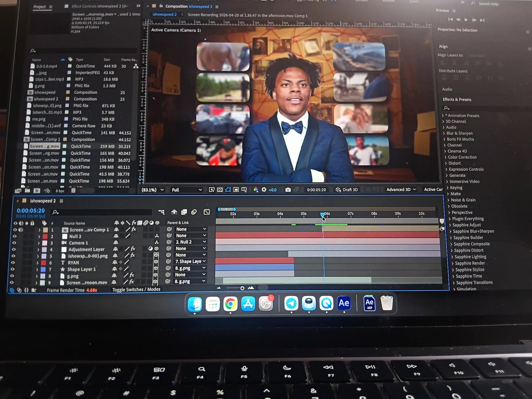The height and width of the screenshot is (399, 532).
Task: Open Launchpad from the dock
Action: tap(213, 304)
